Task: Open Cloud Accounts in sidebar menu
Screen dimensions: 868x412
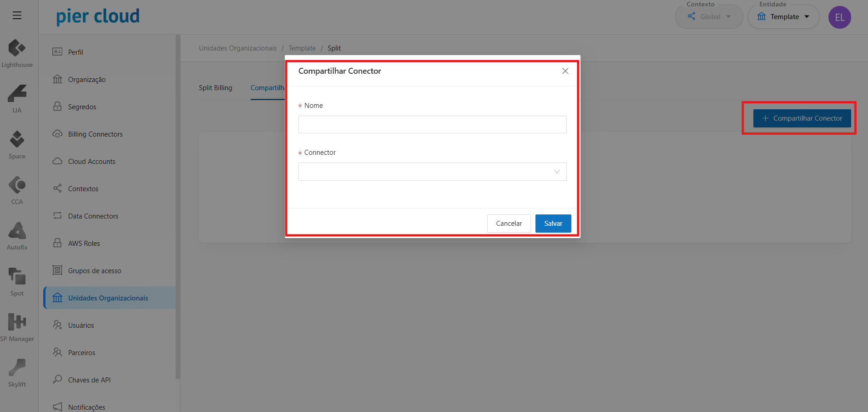Action: 91,162
